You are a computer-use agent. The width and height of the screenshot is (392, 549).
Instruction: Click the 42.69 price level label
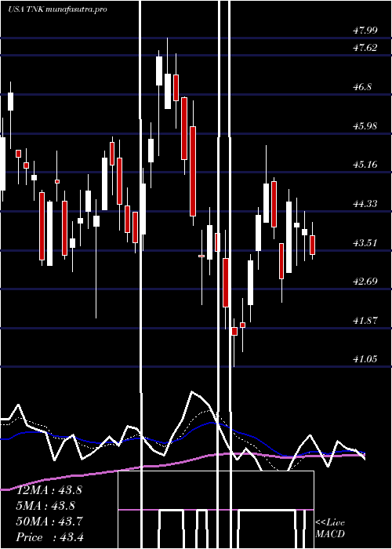pos(365,281)
